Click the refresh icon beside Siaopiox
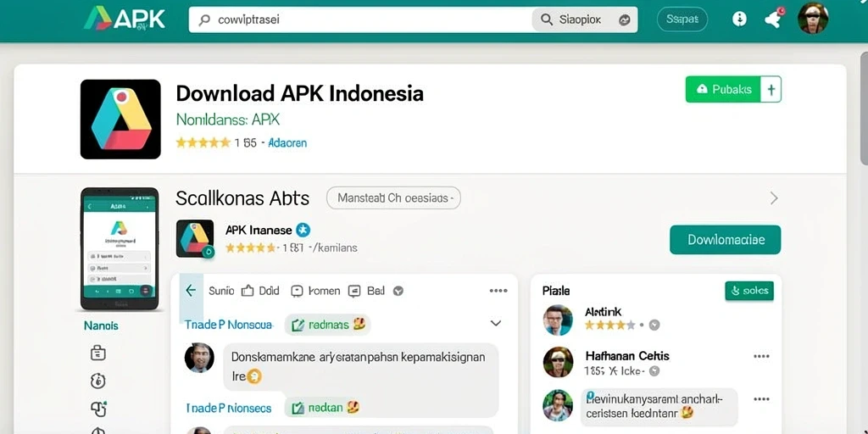Screen dimensions: 868x434 624,20
